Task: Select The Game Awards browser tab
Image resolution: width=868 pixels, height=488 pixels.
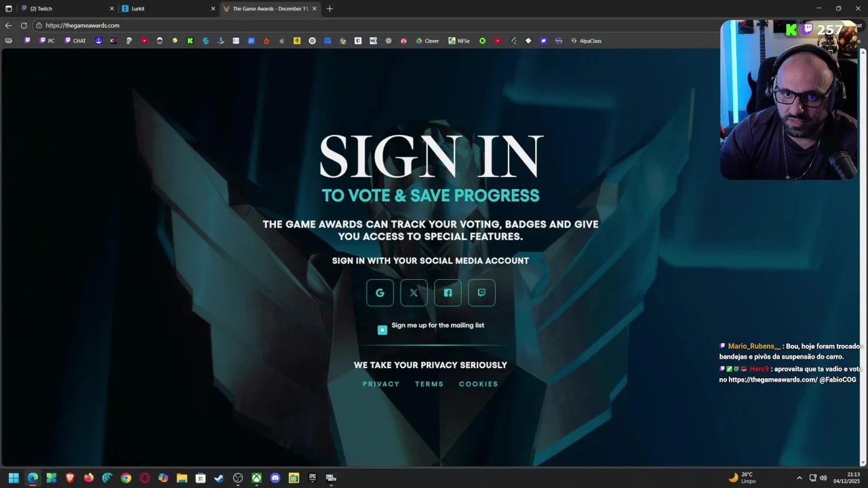Action: (269, 9)
